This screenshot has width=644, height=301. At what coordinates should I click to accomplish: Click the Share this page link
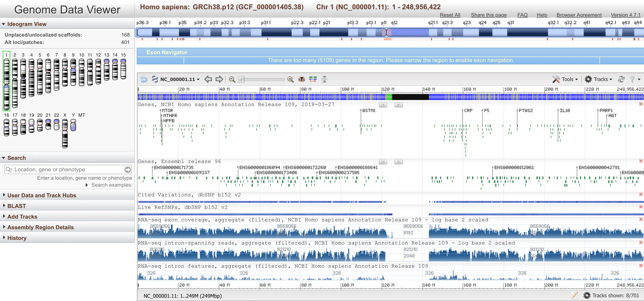[x=488, y=15]
